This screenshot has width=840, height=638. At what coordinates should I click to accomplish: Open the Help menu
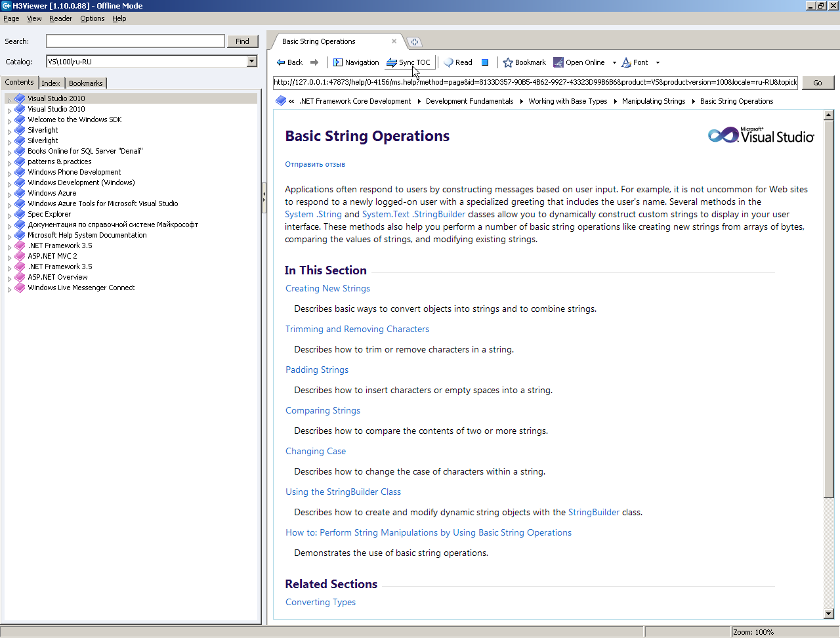point(119,18)
